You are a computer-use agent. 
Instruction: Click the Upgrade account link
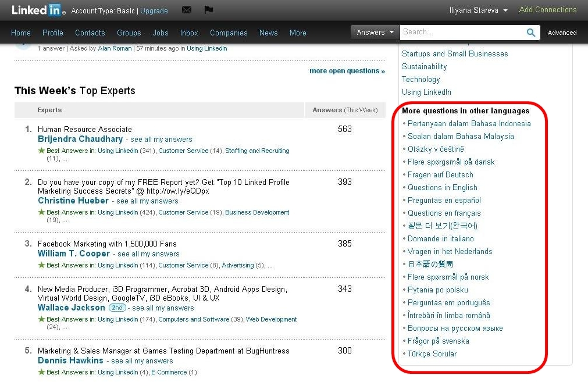tap(154, 11)
